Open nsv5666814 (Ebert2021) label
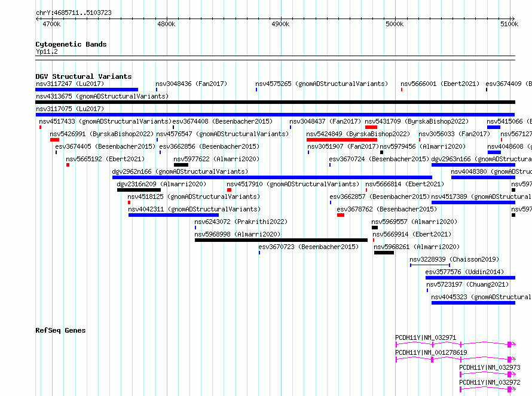This screenshot has width=532, height=396. [405, 184]
